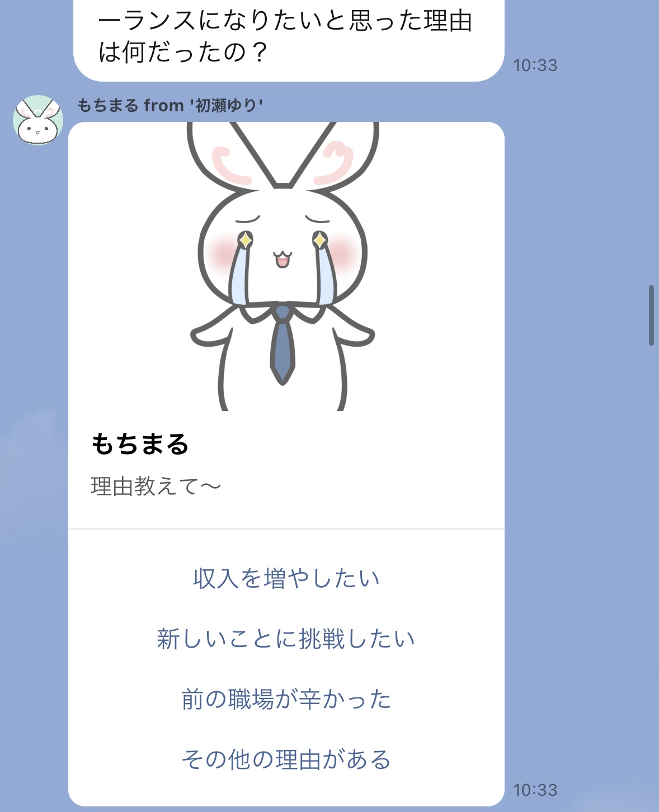The image size is (659, 812).
Task: Click the chat scrollbar thumb
Action: (651, 315)
